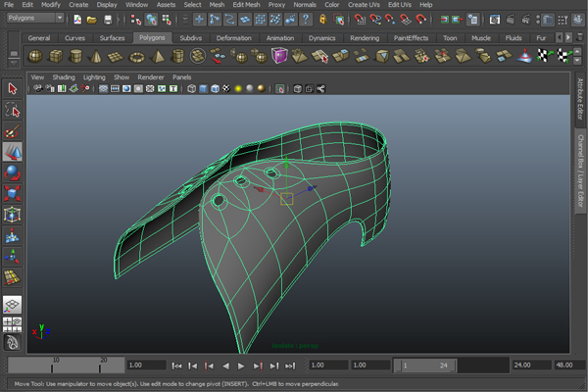The width and height of the screenshot is (588, 392).
Task: Click frame 10 on the time slider
Action: [x=52, y=366]
